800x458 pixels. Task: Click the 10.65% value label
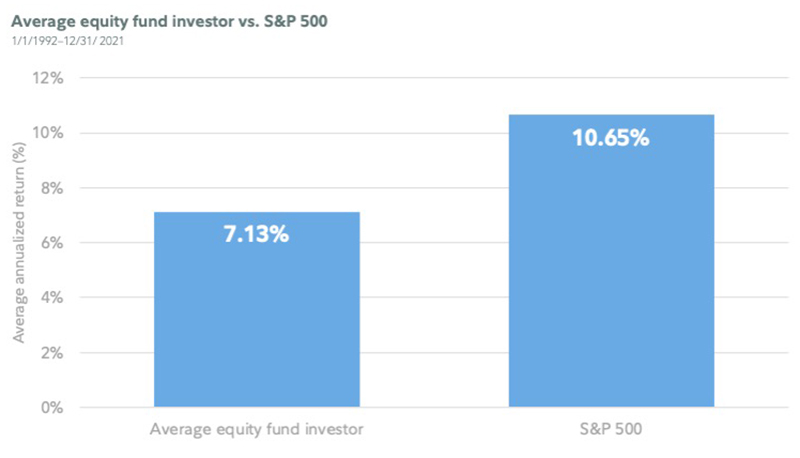click(611, 138)
